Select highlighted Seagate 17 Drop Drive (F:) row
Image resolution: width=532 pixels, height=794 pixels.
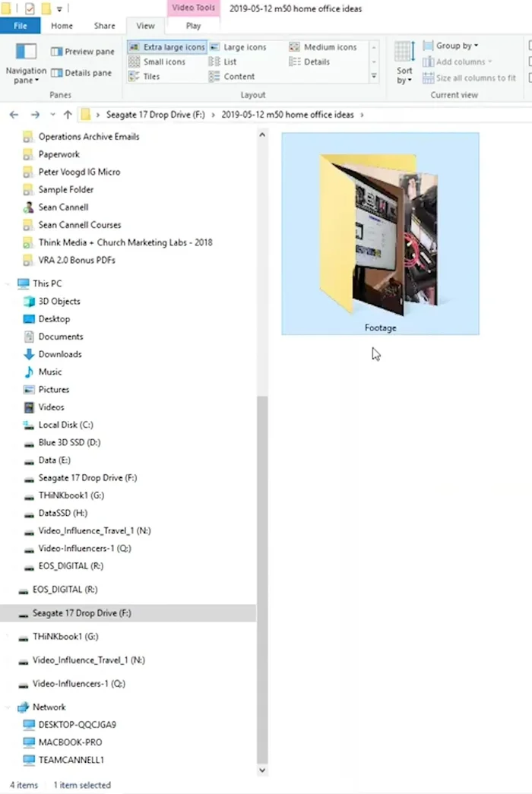[128, 613]
